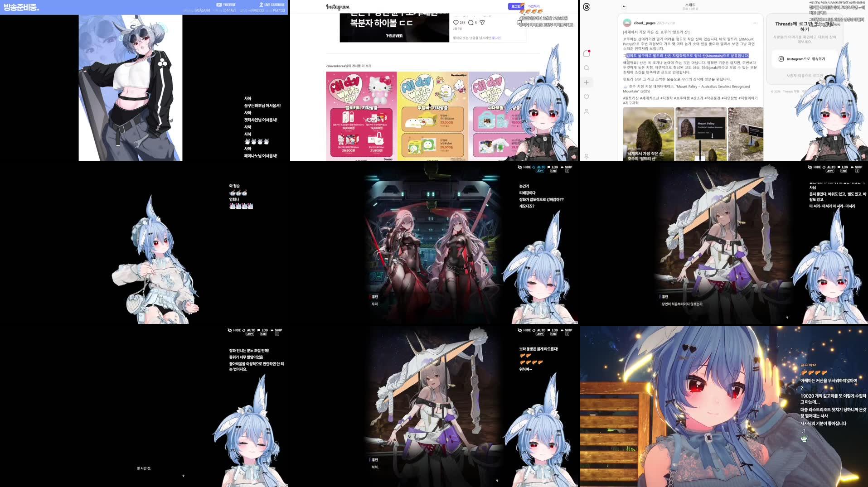Click the 사용자 이름으로 로그인 link
The height and width of the screenshot is (487, 868).
point(805,76)
